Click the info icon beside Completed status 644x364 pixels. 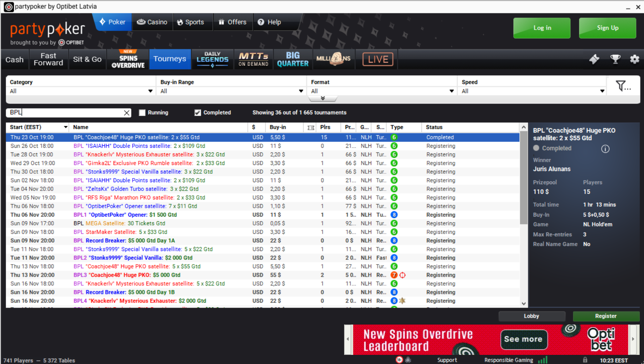click(x=605, y=149)
